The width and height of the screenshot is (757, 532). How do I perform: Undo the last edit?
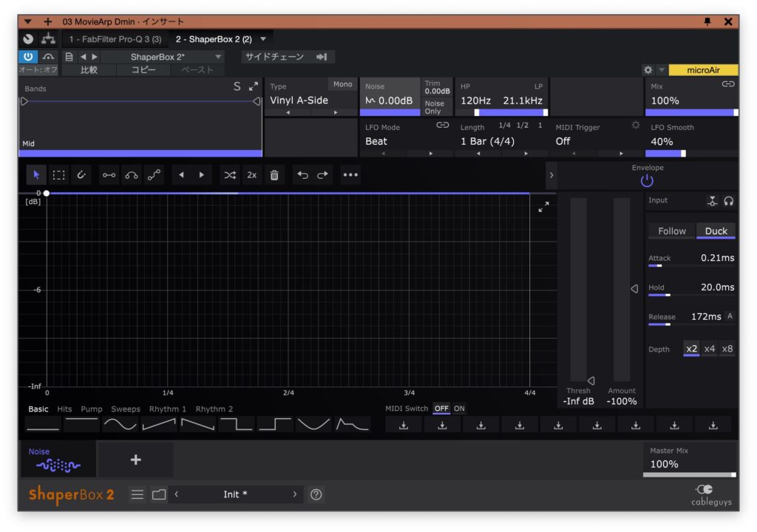(x=302, y=175)
